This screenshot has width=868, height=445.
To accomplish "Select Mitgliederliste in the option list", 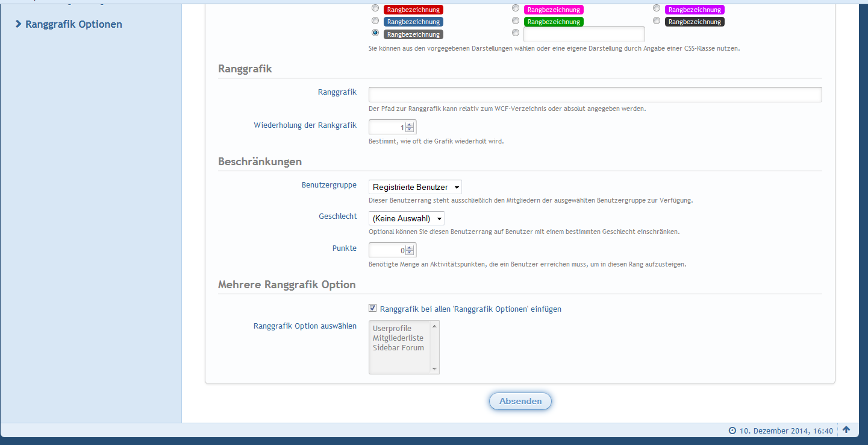I will (398, 338).
